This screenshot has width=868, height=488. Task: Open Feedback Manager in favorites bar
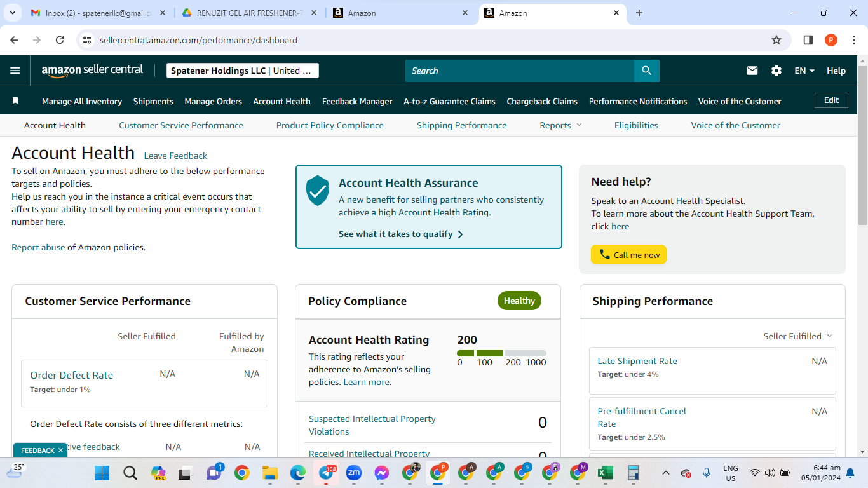[357, 101]
